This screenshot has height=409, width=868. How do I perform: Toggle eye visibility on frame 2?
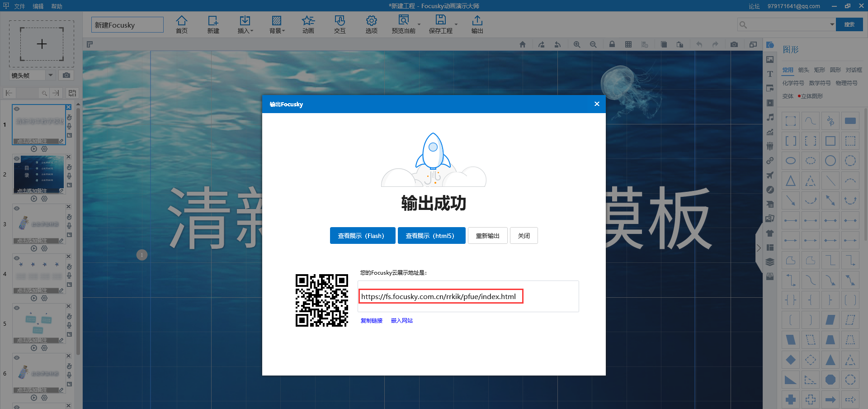click(x=17, y=159)
